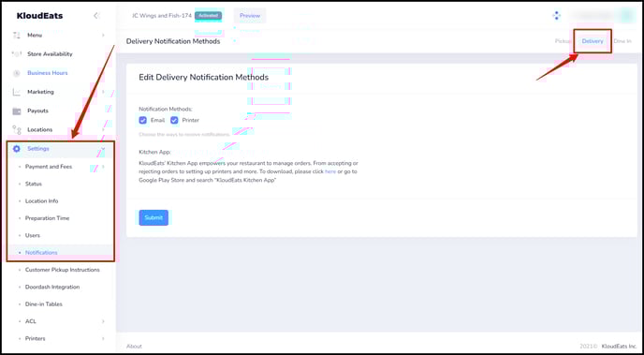Image resolution: width=644 pixels, height=355 pixels.
Task: Click the Business Hours clock icon
Action: (17, 74)
